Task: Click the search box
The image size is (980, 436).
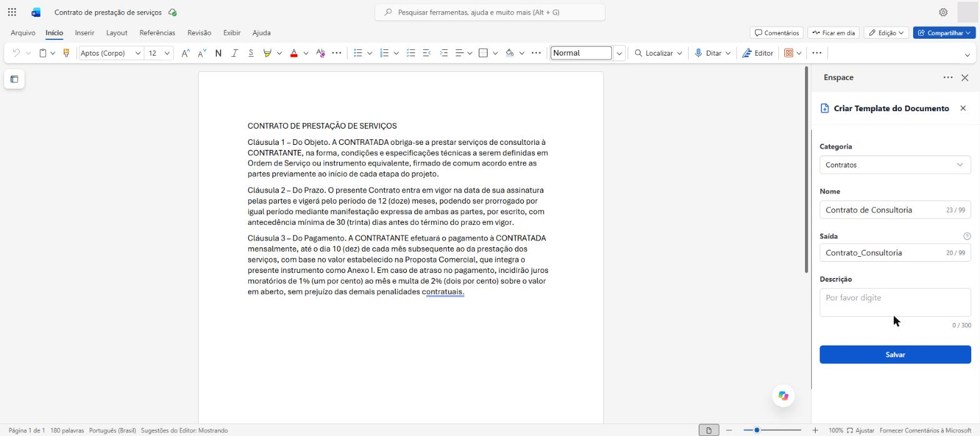Action: [490, 12]
